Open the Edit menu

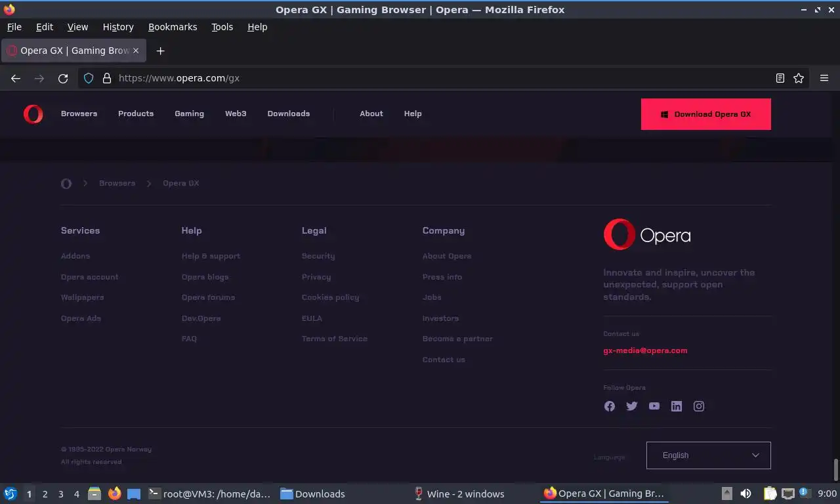[45, 27]
